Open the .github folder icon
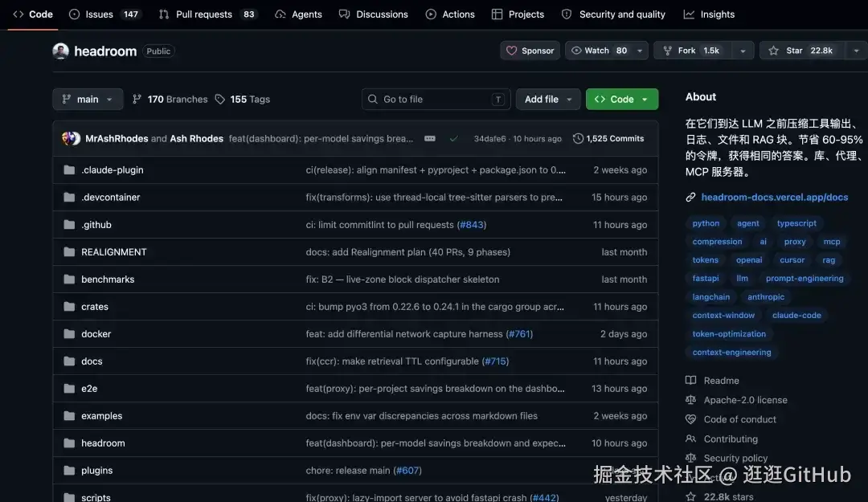Viewport: 868px width, 502px height. (69, 225)
